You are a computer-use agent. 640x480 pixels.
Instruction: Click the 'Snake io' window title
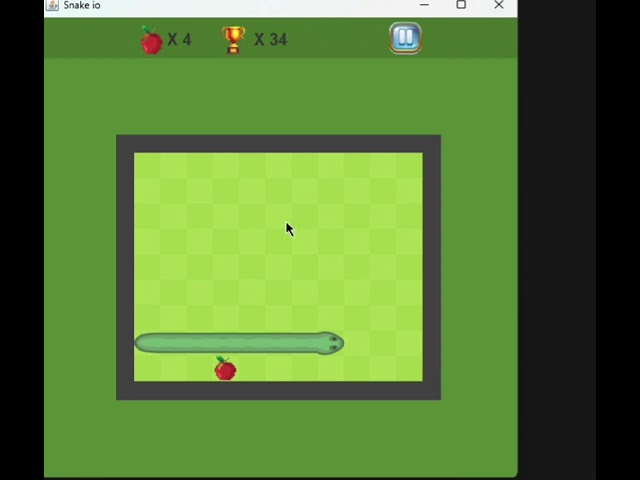(x=82, y=5)
